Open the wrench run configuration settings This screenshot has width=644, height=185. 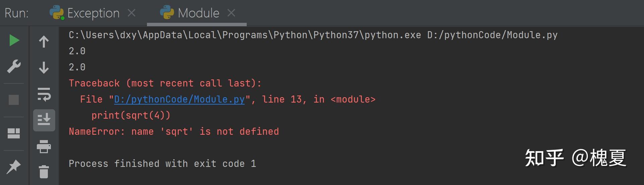pyautogui.click(x=14, y=66)
